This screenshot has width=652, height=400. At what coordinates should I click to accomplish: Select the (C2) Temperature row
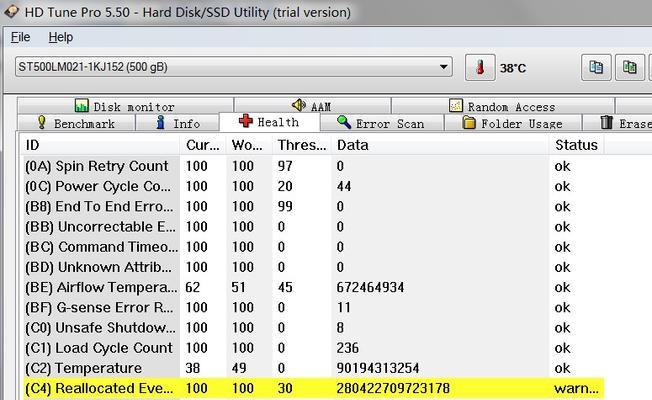(x=312, y=368)
